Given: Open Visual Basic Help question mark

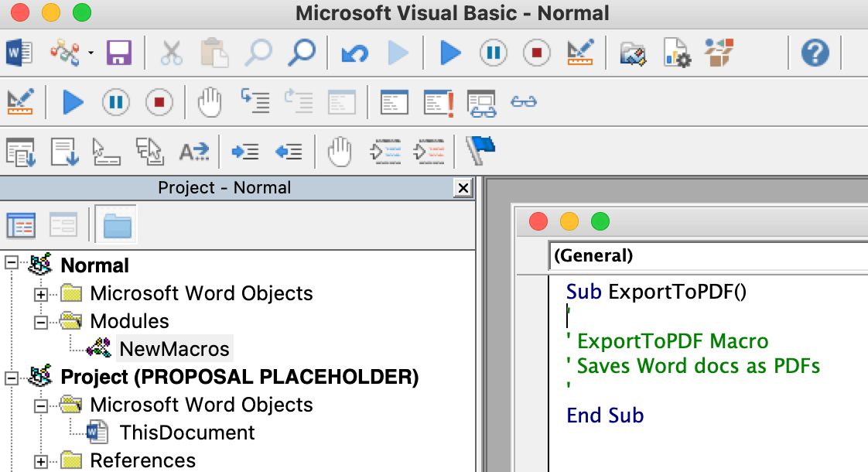Looking at the screenshot, I should [x=815, y=53].
